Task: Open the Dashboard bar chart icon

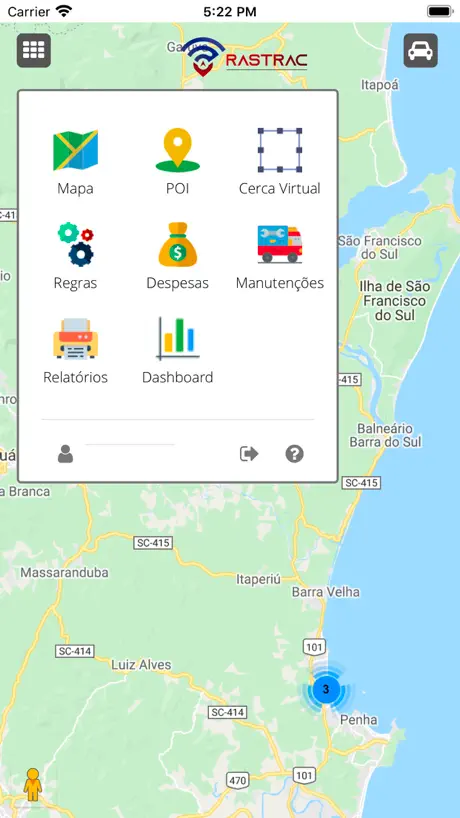Action: click(x=178, y=339)
